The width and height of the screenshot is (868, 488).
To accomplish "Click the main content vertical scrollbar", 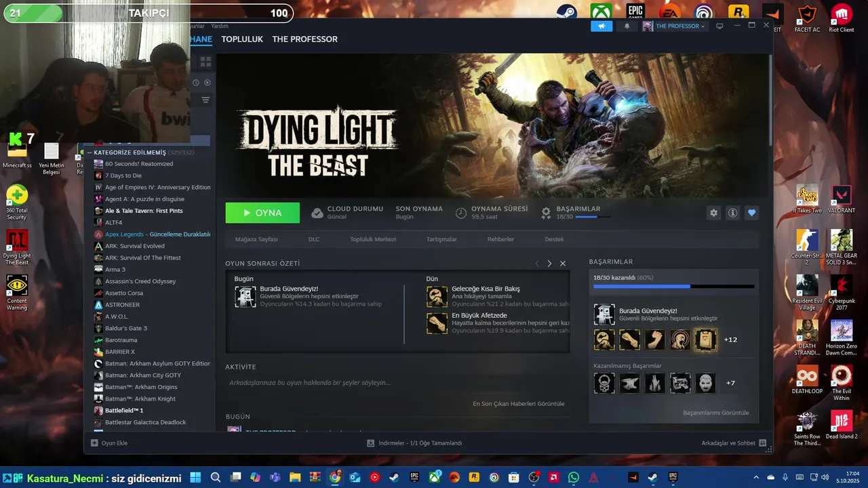I will coord(770,100).
